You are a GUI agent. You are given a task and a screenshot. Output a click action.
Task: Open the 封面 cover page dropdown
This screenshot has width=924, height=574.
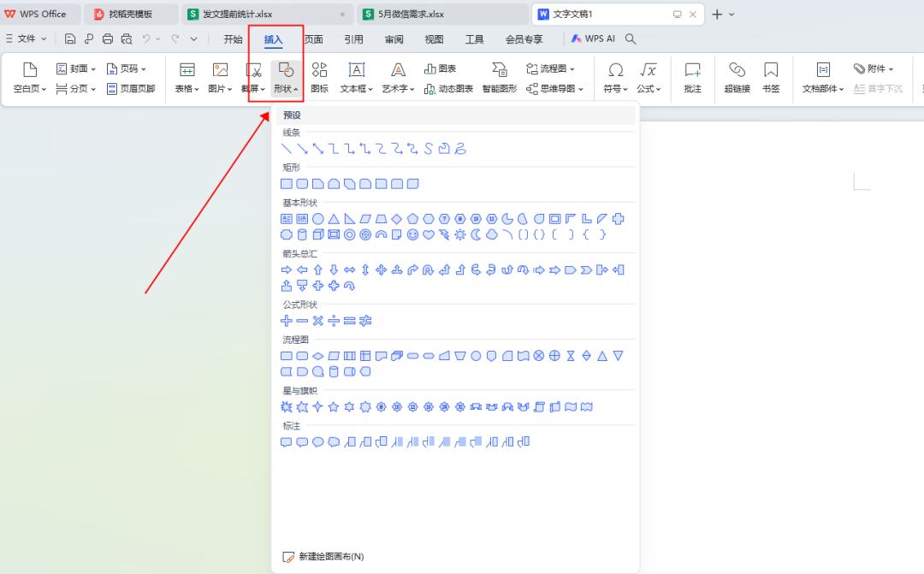point(75,69)
